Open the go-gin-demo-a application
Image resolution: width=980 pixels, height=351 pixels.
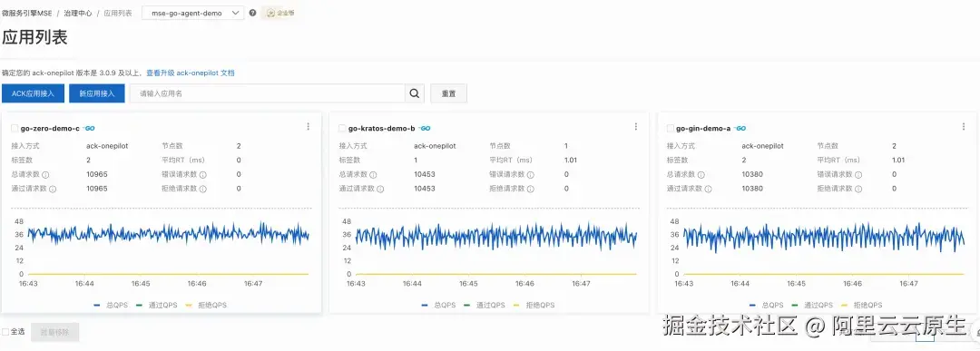coord(703,128)
